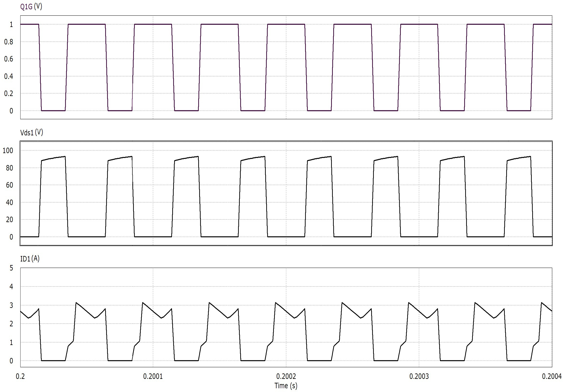
Task: Click the 0.6 tick on Q1G axis
Action: [x=9, y=59]
